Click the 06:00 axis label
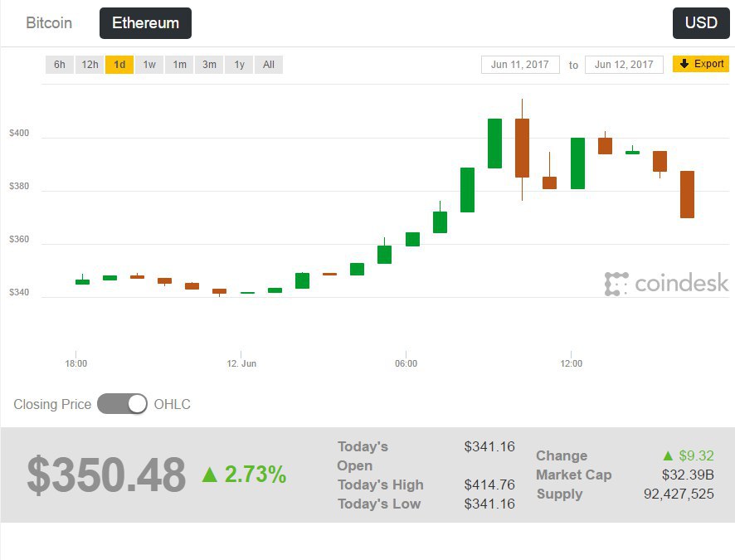The width and height of the screenshot is (735, 560). (x=406, y=363)
